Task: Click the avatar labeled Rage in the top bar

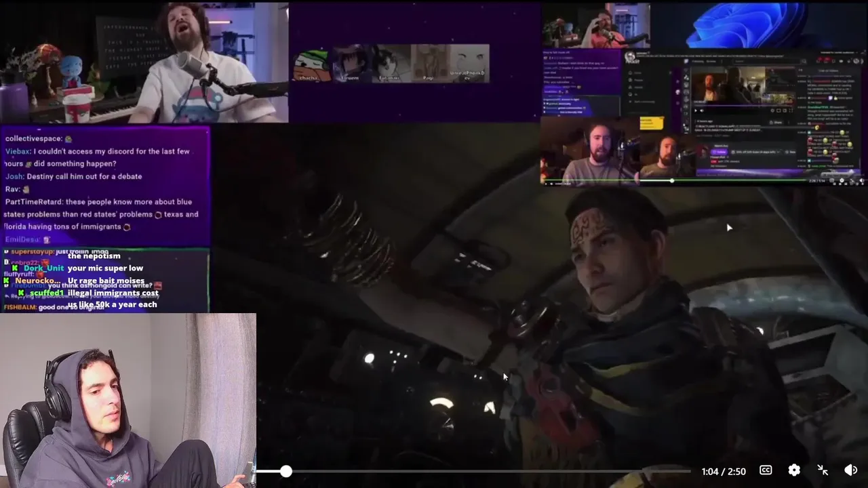Action: coord(431,64)
